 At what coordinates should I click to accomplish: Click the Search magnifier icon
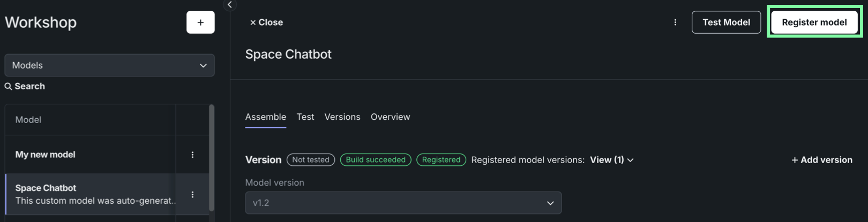9,86
